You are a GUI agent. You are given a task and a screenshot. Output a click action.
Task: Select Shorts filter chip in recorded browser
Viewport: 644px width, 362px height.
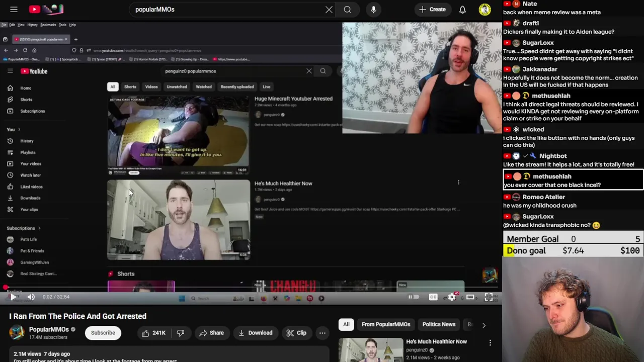tap(130, 87)
